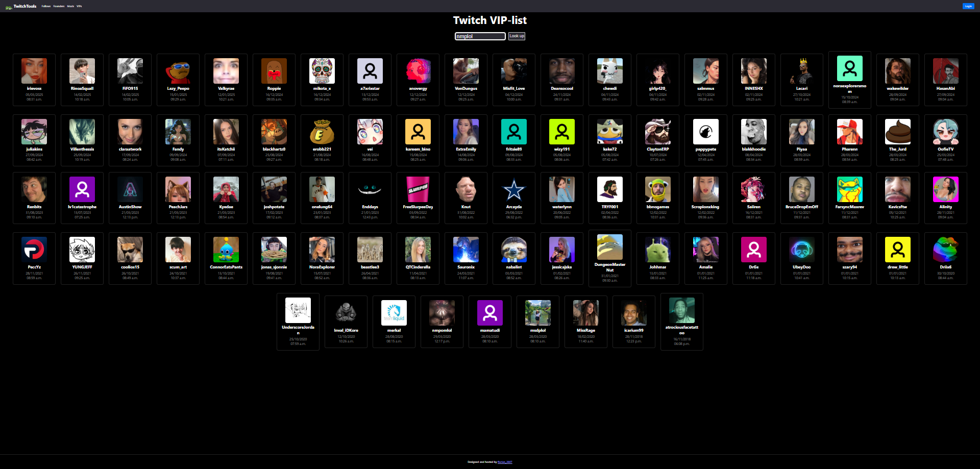Select merkal's Team Liquid logo avatar
The image size is (980, 469).
tap(394, 313)
